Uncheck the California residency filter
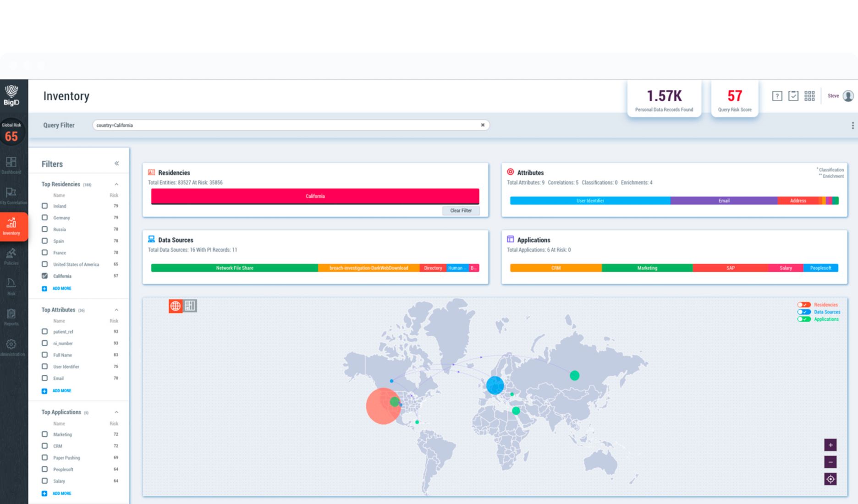 click(x=44, y=276)
